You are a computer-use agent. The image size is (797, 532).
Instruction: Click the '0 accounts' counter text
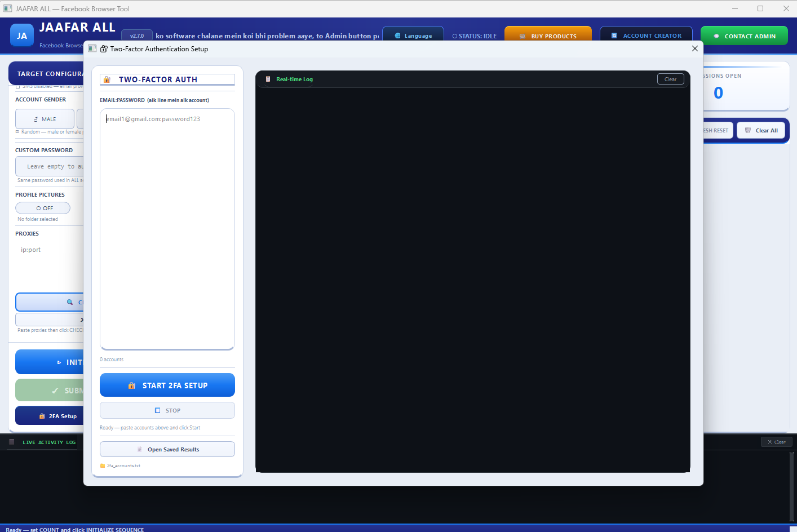click(112, 360)
